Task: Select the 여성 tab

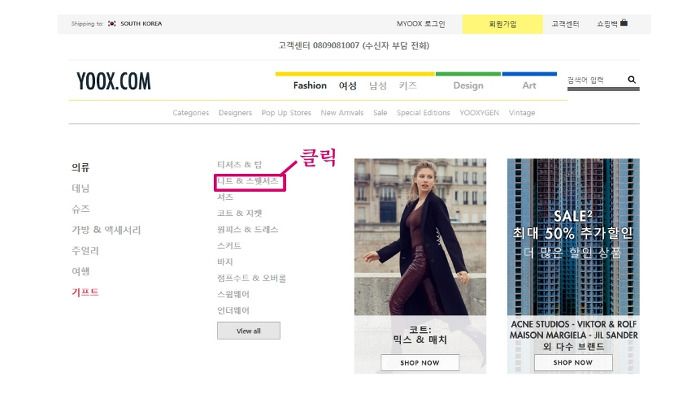Action: click(x=347, y=85)
